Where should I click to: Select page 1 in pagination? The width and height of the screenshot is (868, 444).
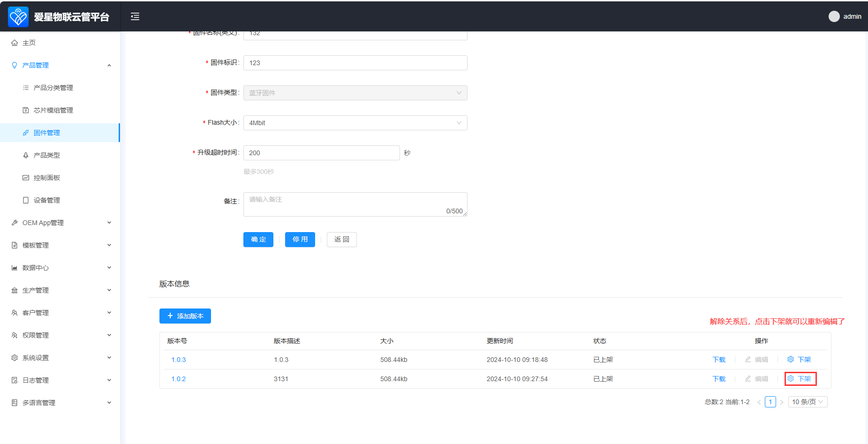click(770, 402)
